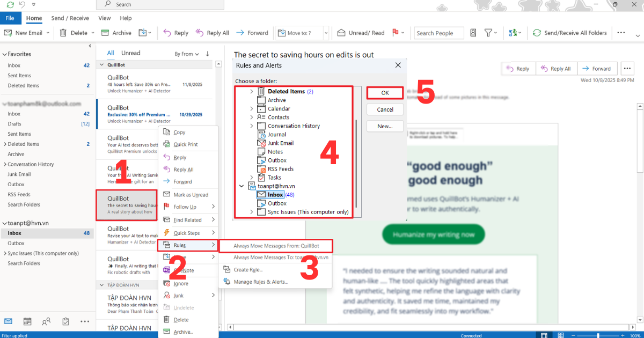Screen dimensions: 644x338
Task: Switch to the View ribbon tab
Action: tap(104, 18)
